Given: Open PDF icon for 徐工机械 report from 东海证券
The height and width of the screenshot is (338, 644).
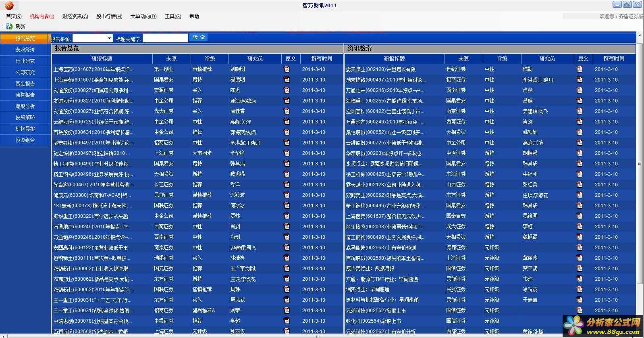Looking at the screenshot, I should [579, 174].
